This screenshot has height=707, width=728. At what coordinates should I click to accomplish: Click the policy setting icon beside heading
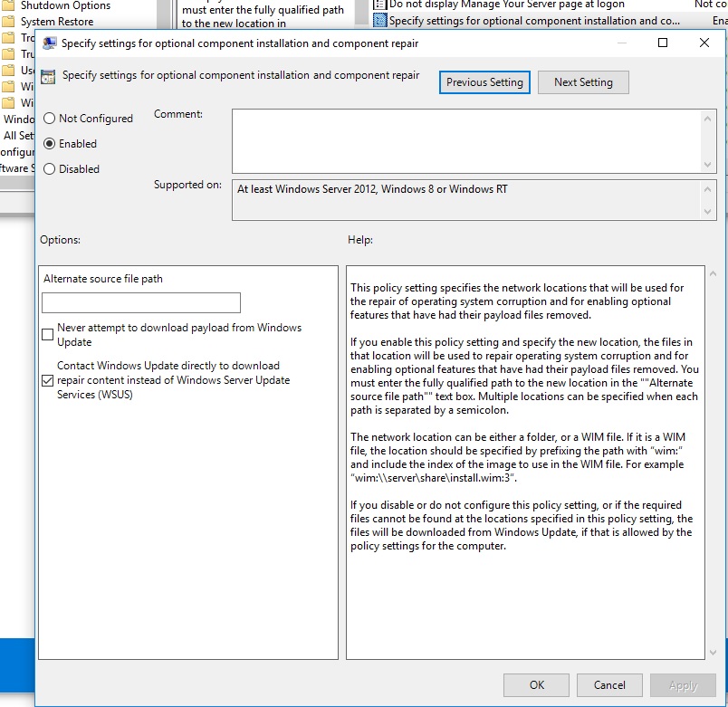pyautogui.click(x=48, y=77)
